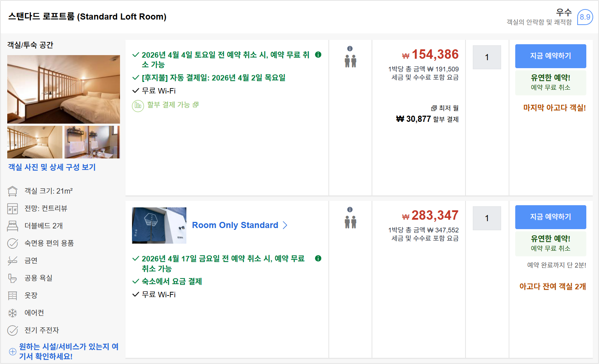Click occupancy info icon above second room guests
This screenshot has width=599, height=364.
(x=350, y=210)
